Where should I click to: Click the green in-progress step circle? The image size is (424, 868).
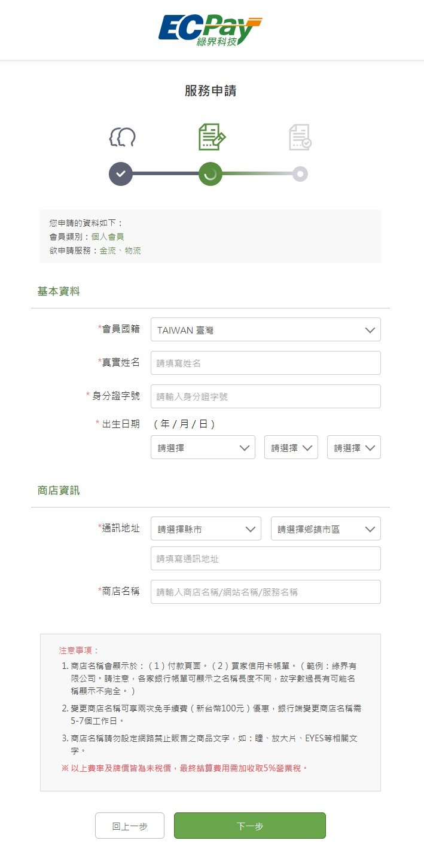(x=211, y=174)
